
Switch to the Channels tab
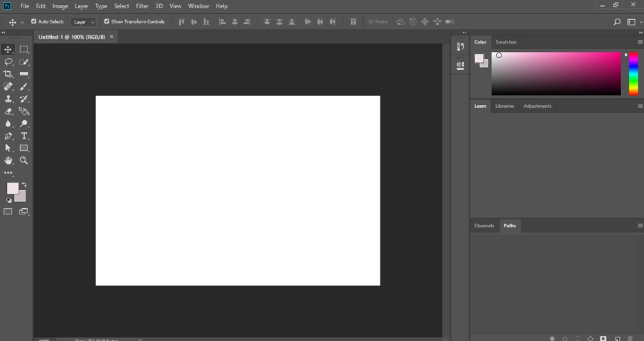click(x=484, y=225)
